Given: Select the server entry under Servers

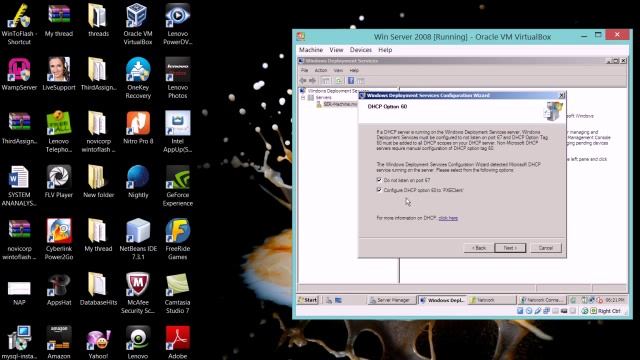Looking at the screenshot, I should (337, 104).
